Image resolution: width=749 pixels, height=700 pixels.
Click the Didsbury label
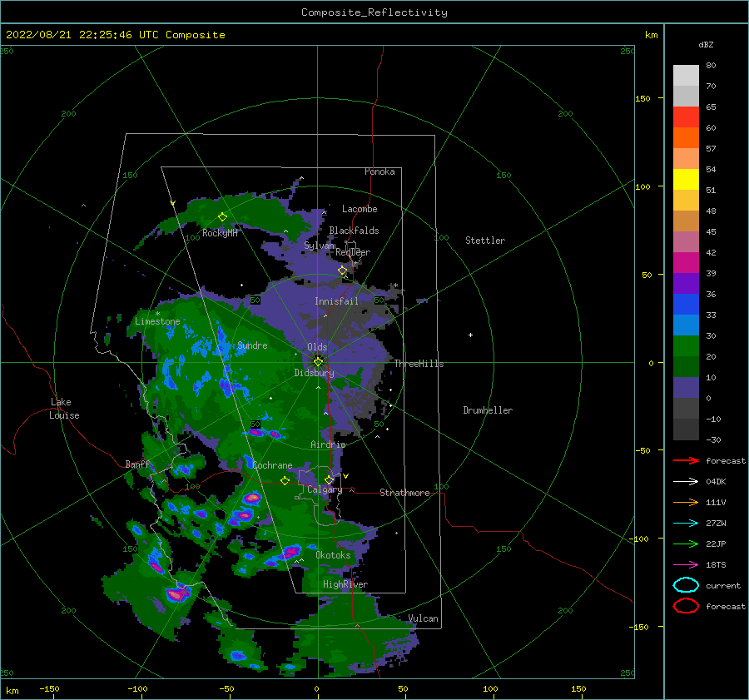[x=315, y=373]
